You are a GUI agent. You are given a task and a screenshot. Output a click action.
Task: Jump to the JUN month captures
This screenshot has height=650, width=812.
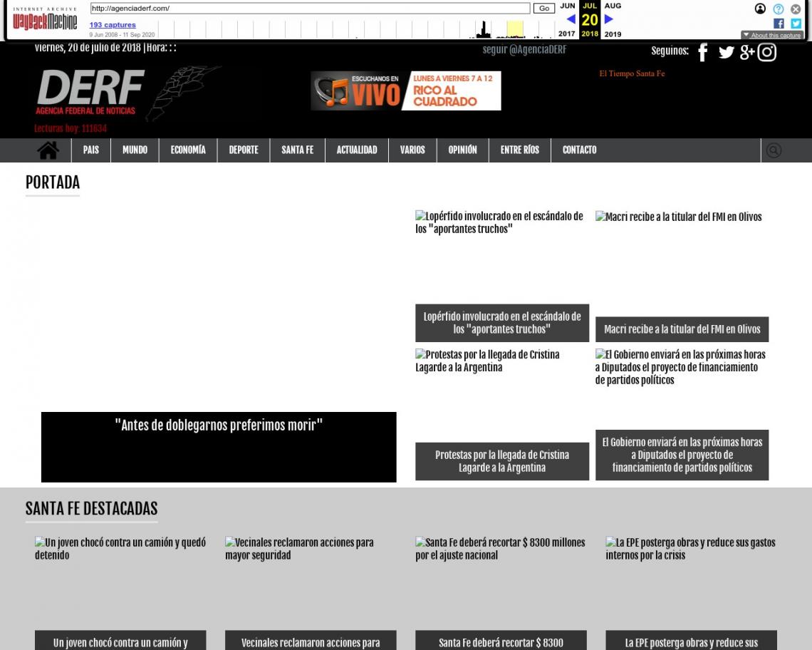coord(567,6)
